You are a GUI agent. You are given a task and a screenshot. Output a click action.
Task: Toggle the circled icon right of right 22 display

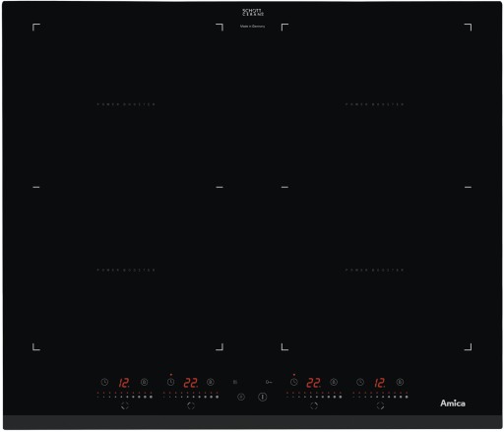click(x=334, y=382)
